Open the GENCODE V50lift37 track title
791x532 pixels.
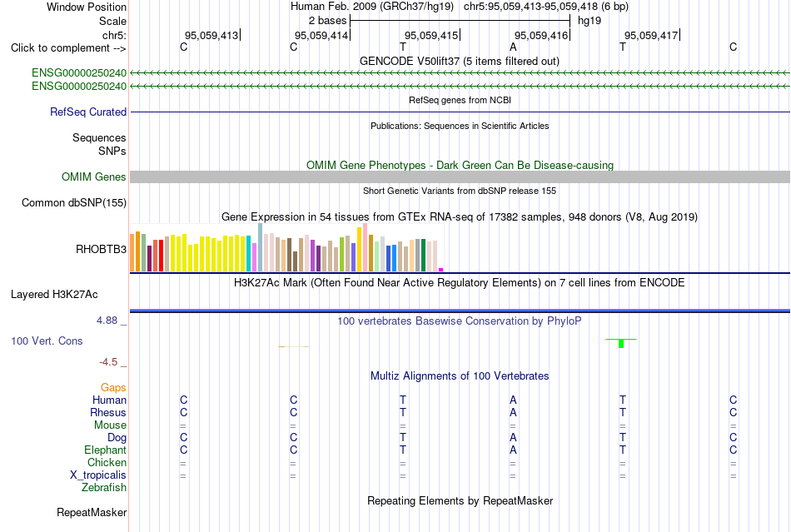pos(459,61)
